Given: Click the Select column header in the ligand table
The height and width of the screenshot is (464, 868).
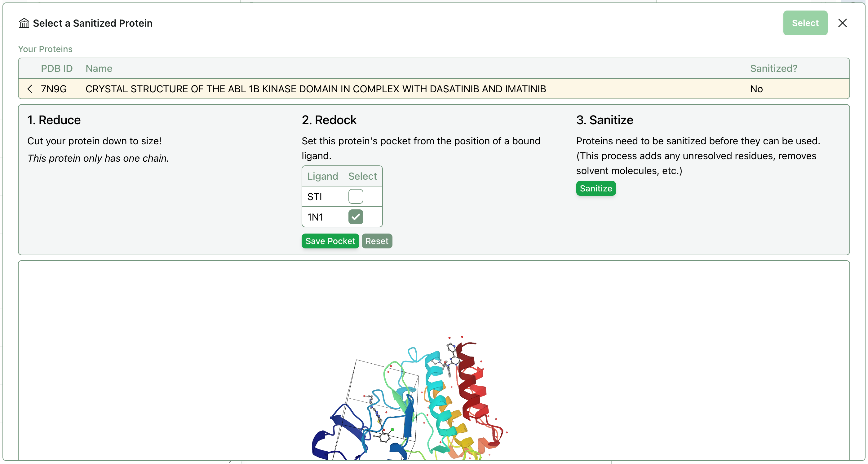Looking at the screenshot, I should point(363,176).
